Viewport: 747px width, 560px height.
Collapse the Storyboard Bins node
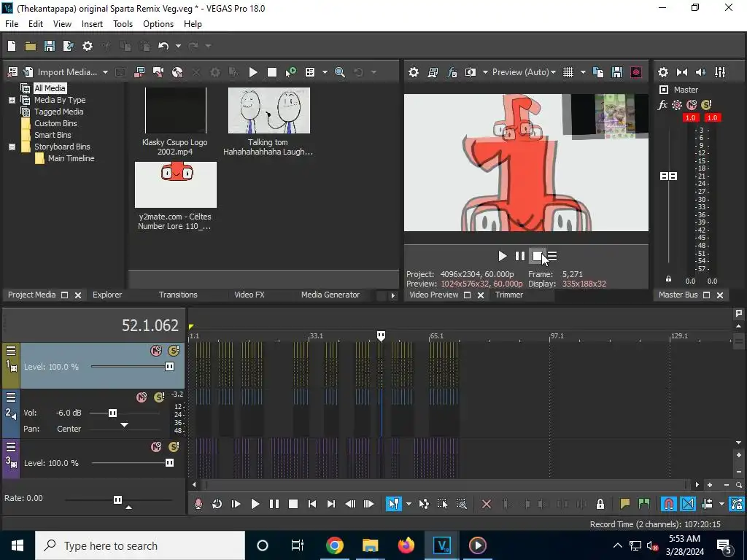[x=12, y=147]
